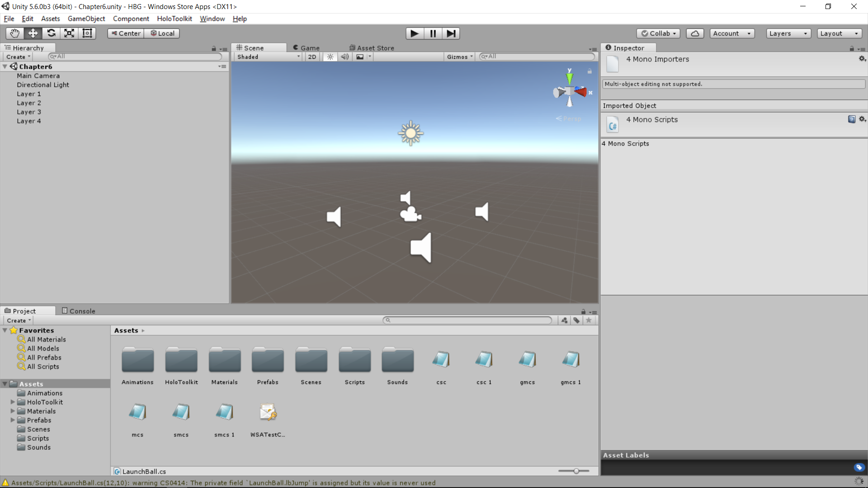Expand Materials folder in project tree

pos(13,411)
